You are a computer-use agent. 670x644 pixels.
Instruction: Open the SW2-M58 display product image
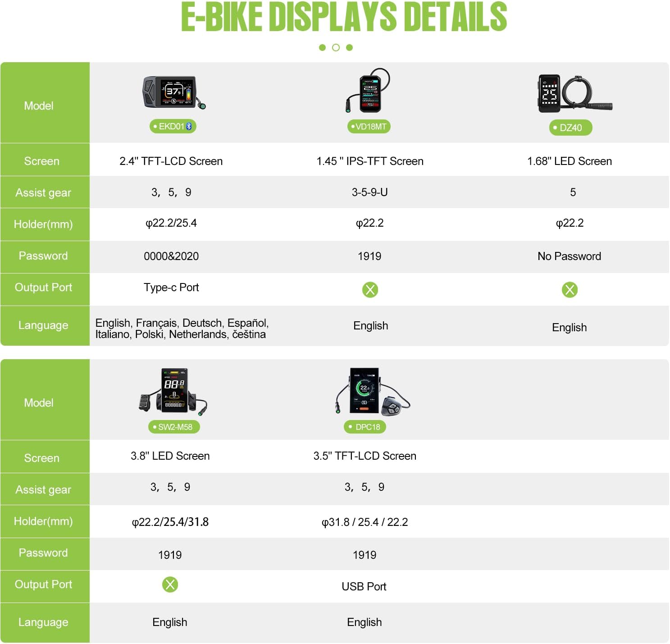[173, 391]
